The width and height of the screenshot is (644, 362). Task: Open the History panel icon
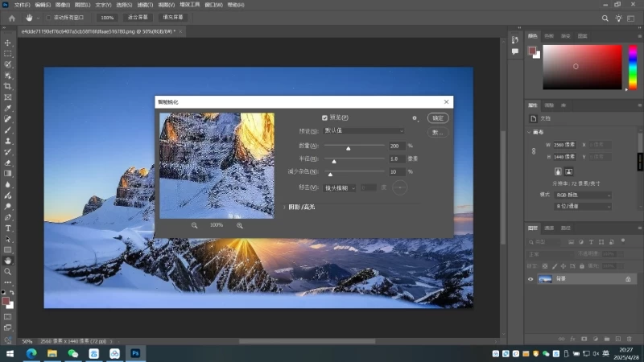click(x=515, y=39)
